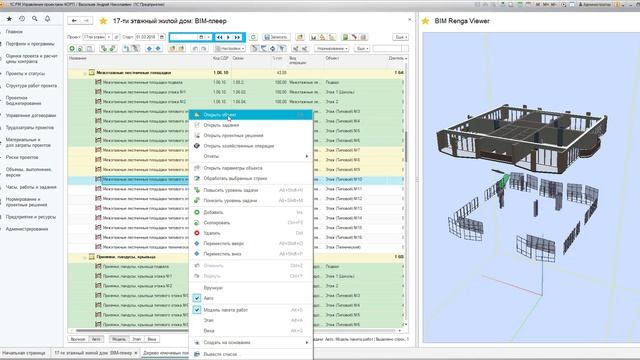The height and width of the screenshot is (360, 640).
Task: Click the green document icon in top toolbar
Action: [345, 37]
